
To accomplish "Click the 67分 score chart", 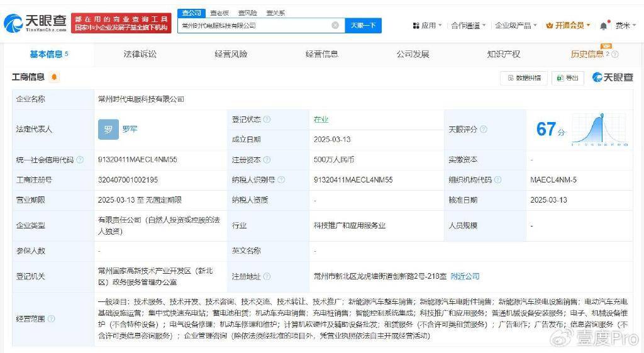I will tap(599, 129).
